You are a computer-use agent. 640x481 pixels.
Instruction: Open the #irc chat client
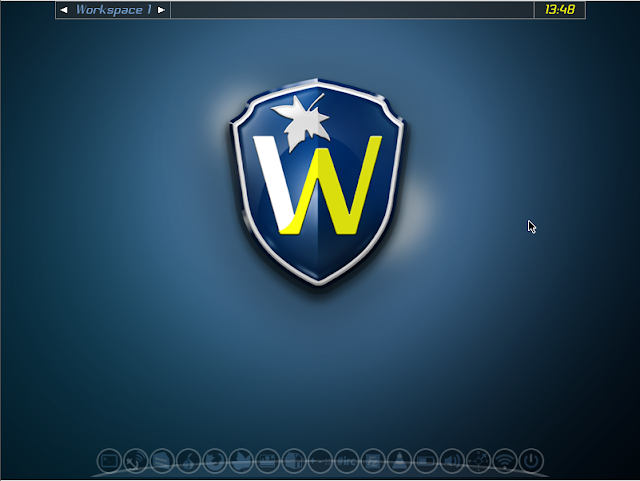point(347,461)
